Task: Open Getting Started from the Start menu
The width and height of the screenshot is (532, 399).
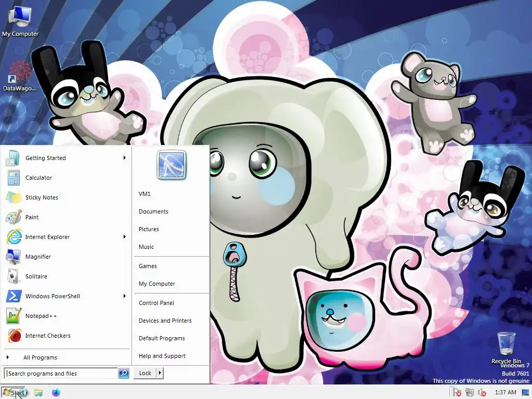Action: point(66,158)
